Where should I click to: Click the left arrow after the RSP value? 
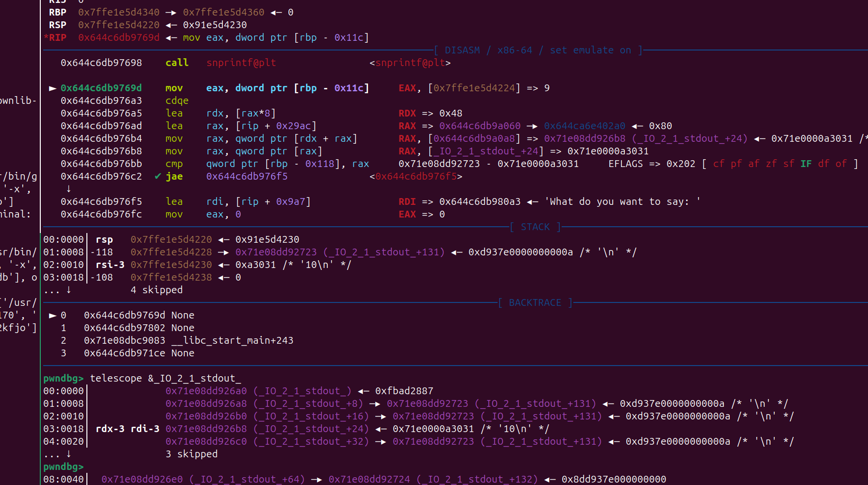click(172, 24)
